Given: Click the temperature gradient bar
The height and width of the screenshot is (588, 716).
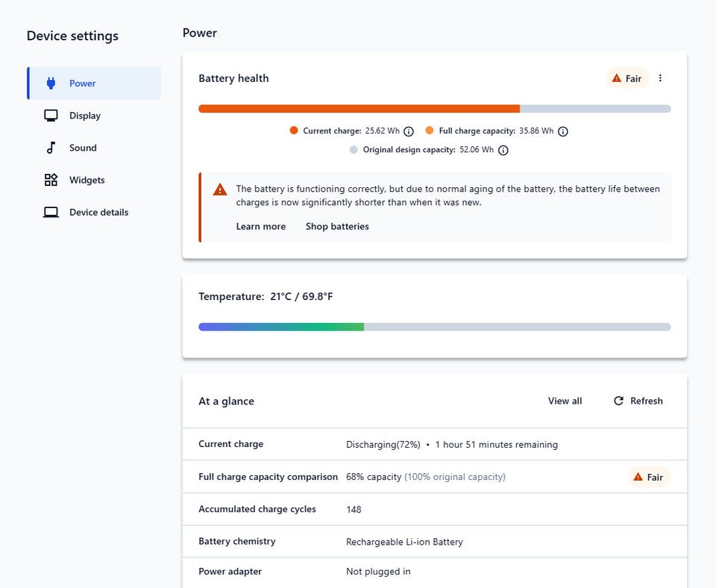Looking at the screenshot, I should 281,327.
